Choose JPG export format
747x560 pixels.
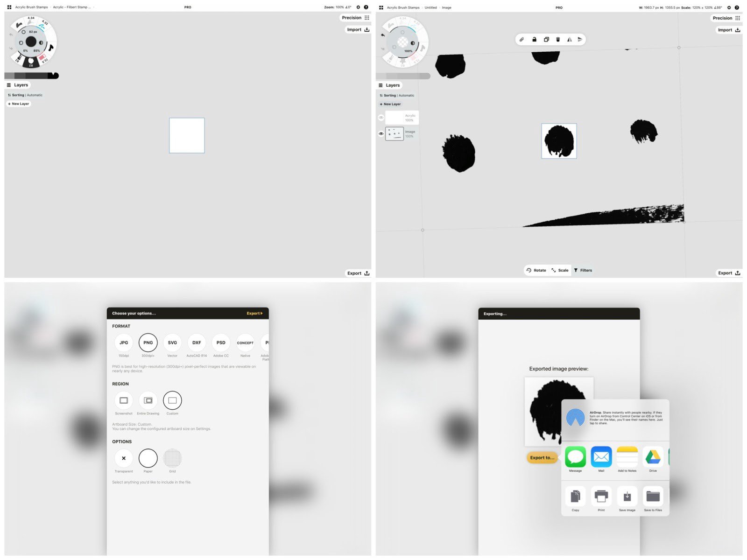(x=124, y=343)
